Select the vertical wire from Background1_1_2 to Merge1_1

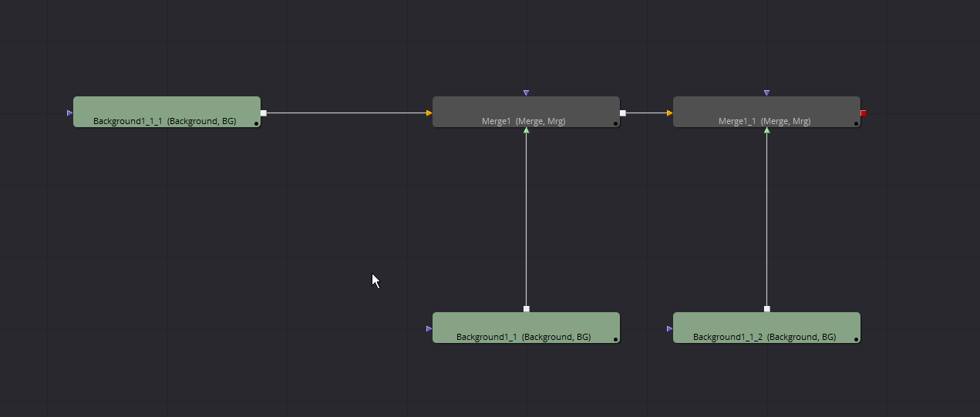767,220
